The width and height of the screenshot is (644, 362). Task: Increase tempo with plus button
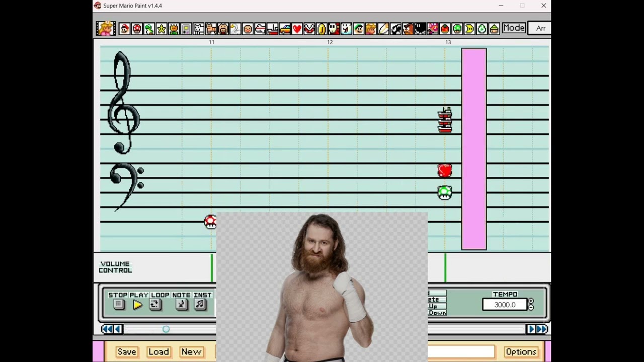pyautogui.click(x=530, y=302)
